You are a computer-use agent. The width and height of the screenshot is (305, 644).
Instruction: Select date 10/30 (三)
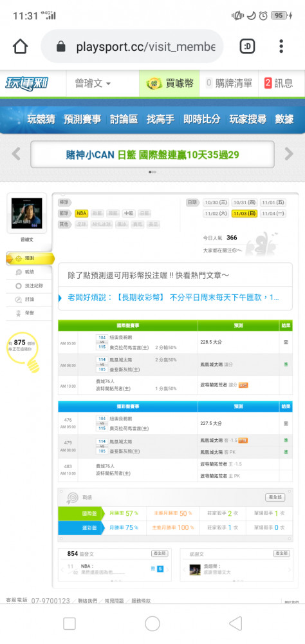click(216, 202)
